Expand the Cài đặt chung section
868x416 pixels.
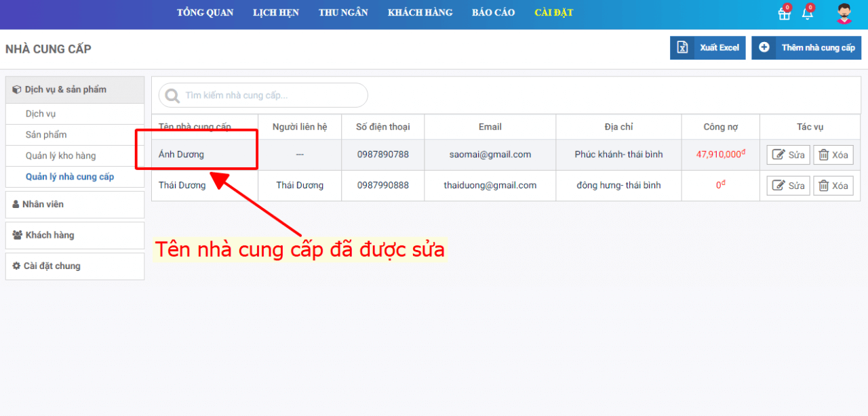click(x=75, y=266)
